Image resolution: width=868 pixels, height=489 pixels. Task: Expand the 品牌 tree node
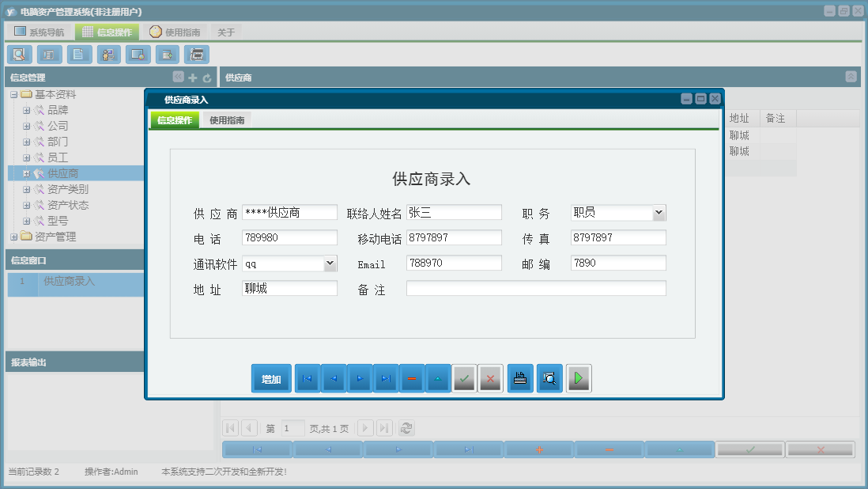tap(26, 110)
